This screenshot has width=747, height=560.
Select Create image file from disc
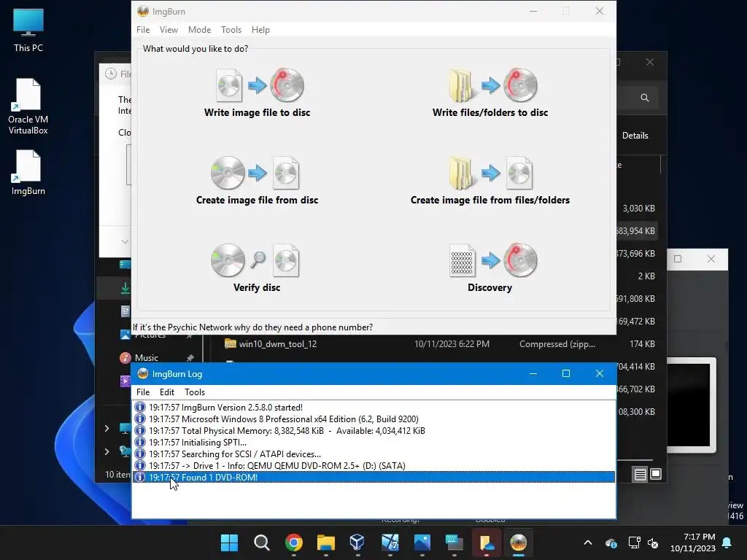[x=258, y=181]
